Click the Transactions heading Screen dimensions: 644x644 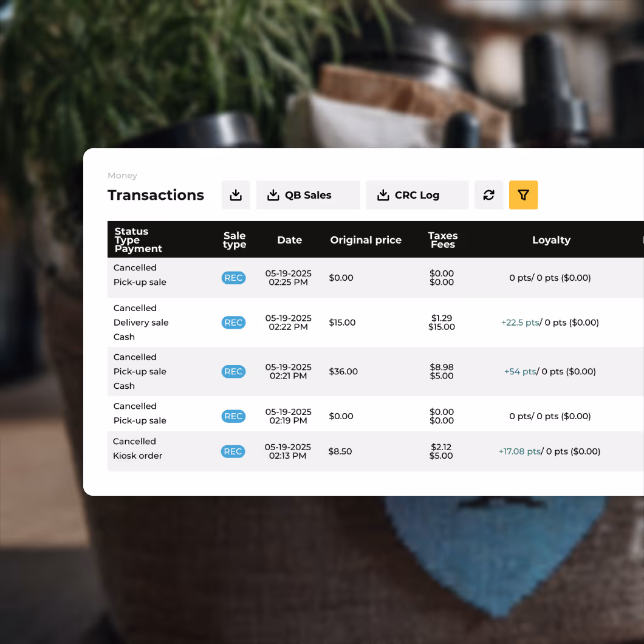pyautogui.click(x=156, y=194)
